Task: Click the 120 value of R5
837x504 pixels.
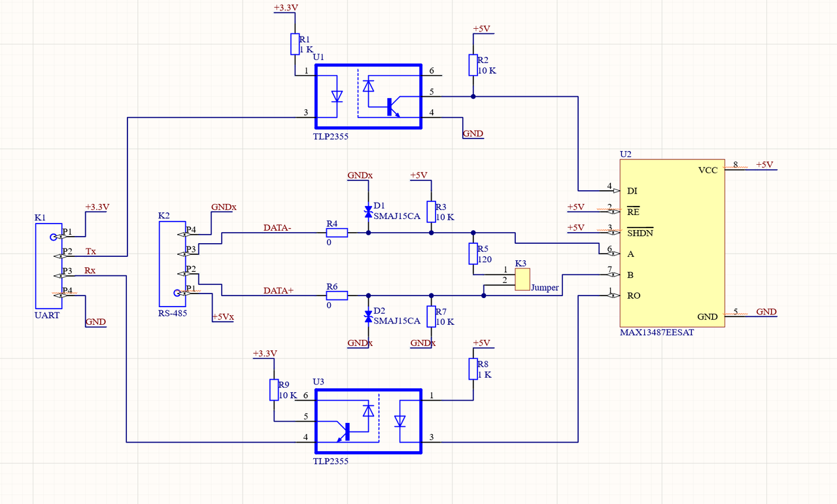Action: point(485,259)
